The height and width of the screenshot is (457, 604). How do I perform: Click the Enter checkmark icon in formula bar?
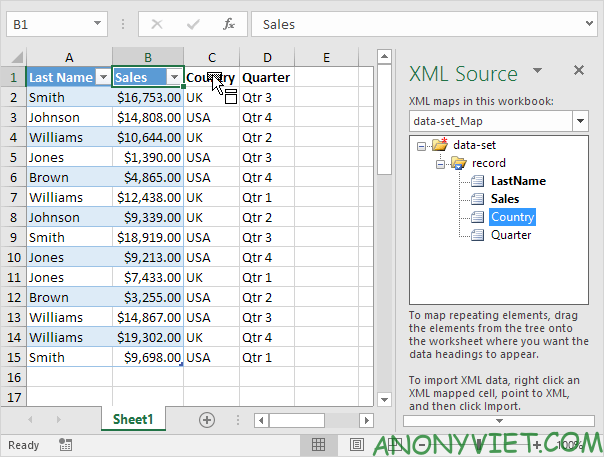192,23
